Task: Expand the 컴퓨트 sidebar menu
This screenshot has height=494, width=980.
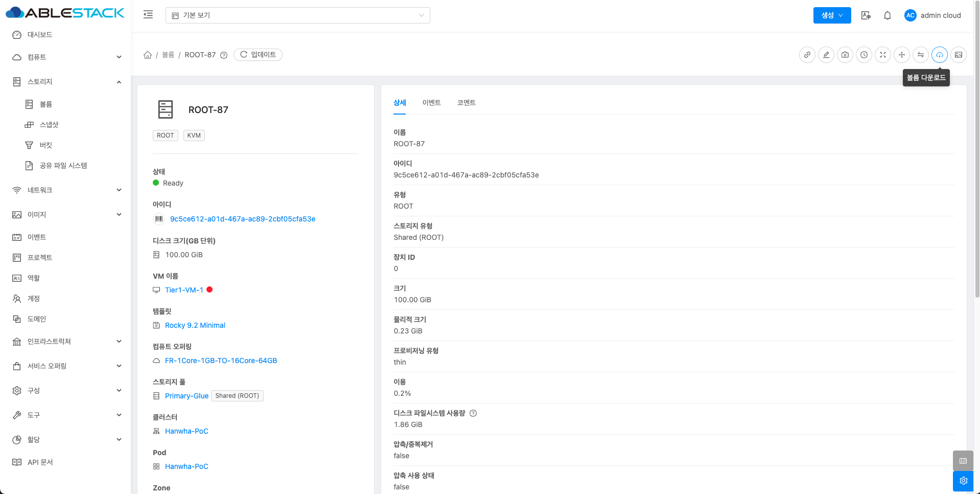Action: pos(66,57)
